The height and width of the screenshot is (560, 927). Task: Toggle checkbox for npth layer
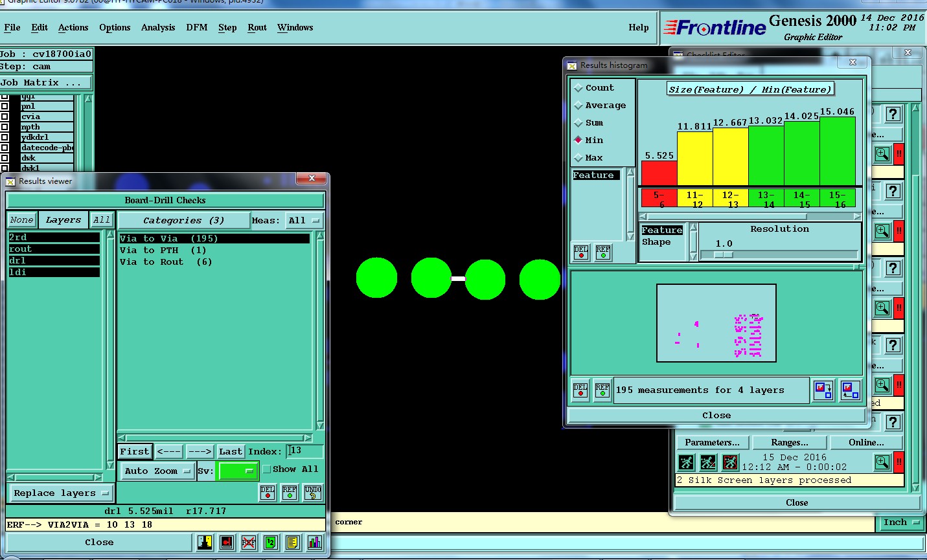tap(5, 127)
